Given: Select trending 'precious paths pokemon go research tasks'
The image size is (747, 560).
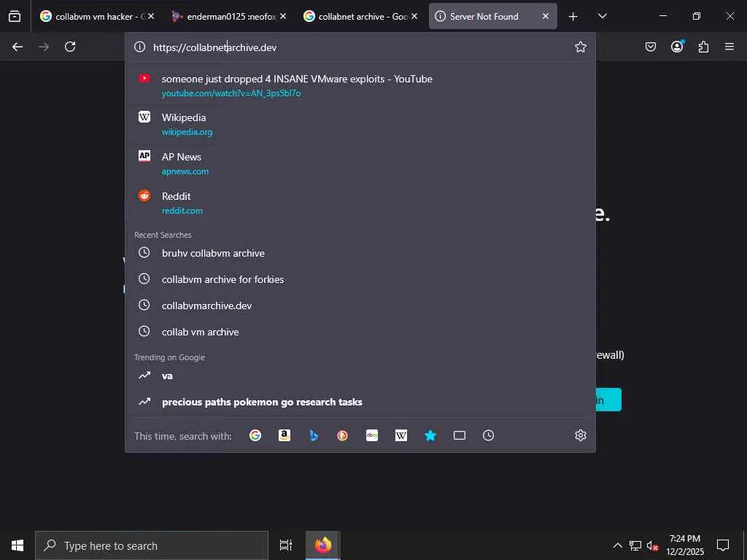Looking at the screenshot, I should [x=360, y=402].
